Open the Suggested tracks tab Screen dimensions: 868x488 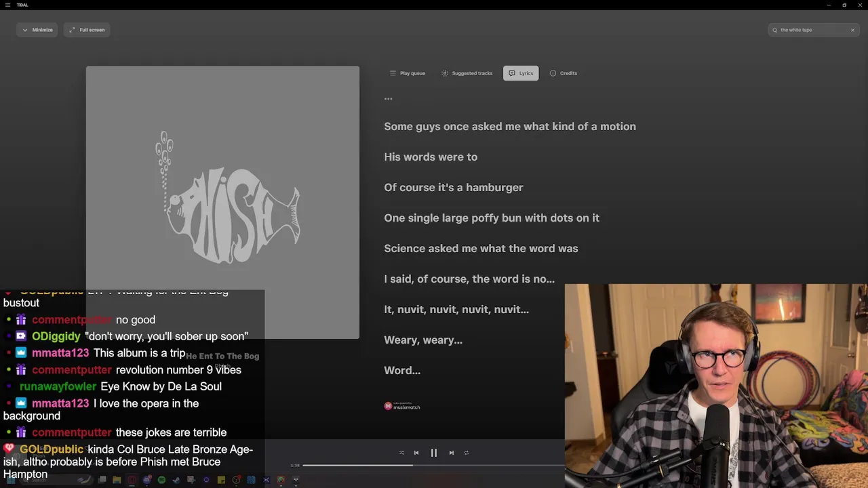pos(467,73)
